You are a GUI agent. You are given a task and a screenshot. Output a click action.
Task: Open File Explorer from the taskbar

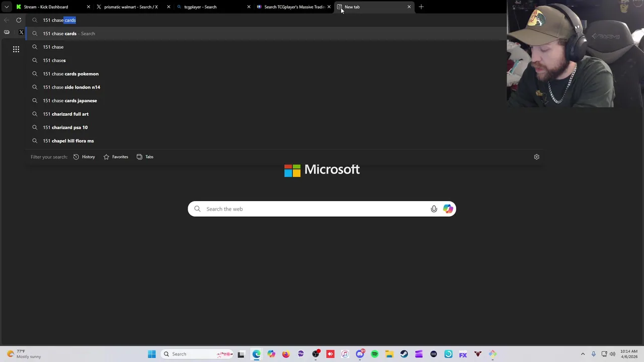[389, 354]
